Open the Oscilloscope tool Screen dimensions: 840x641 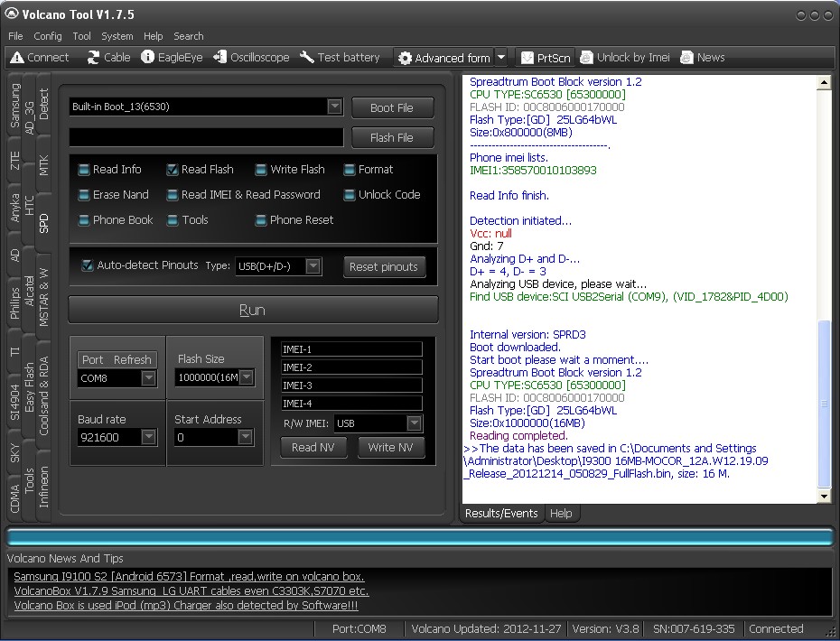click(x=219, y=57)
